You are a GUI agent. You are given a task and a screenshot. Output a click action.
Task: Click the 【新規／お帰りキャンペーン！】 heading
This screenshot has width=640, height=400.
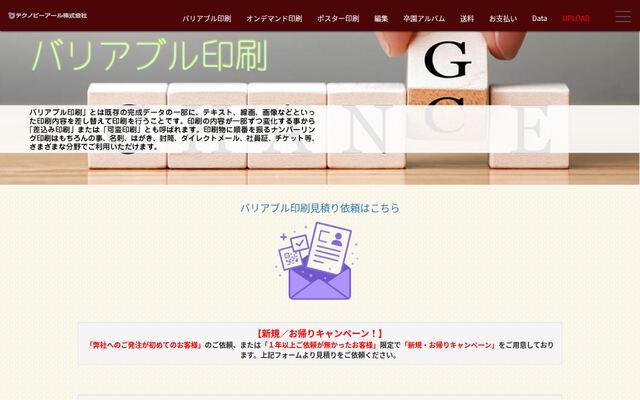[320, 333]
